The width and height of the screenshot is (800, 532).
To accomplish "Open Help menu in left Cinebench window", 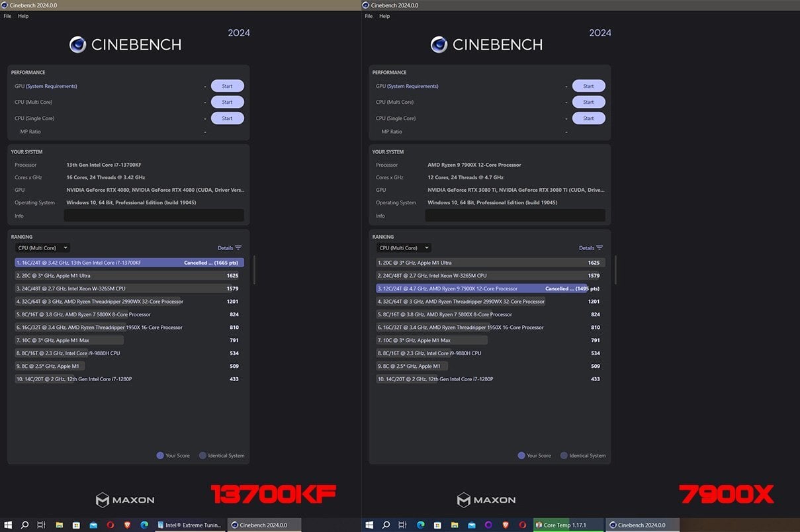I will pos(23,16).
